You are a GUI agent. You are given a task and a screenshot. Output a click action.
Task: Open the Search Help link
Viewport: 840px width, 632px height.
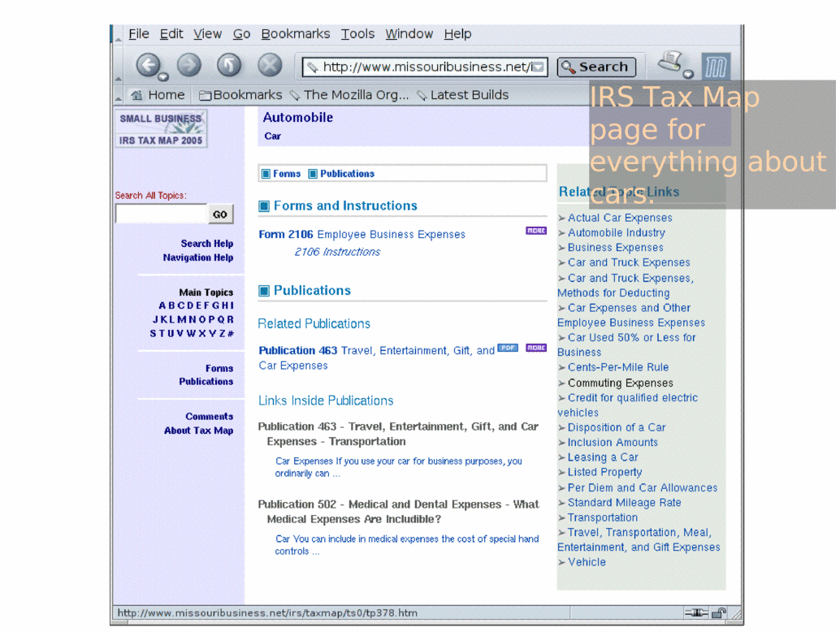pos(207,243)
